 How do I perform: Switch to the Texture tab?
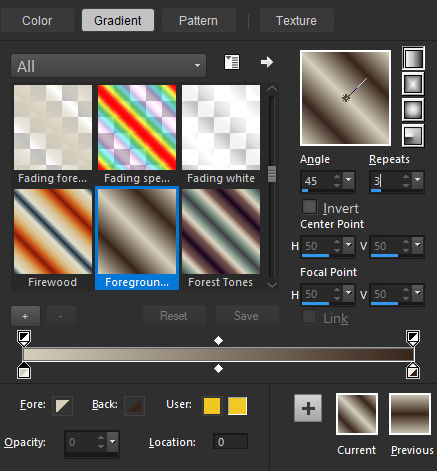coord(296,21)
